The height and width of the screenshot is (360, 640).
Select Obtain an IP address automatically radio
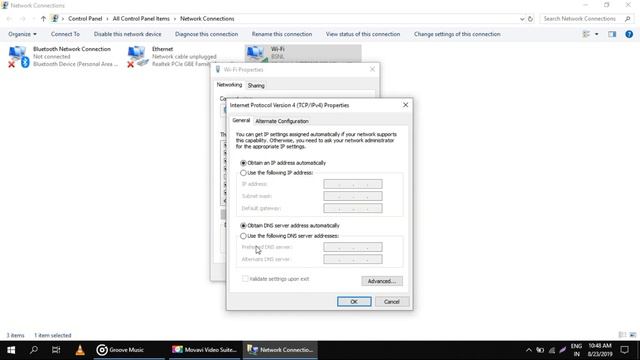pyautogui.click(x=243, y=163)
